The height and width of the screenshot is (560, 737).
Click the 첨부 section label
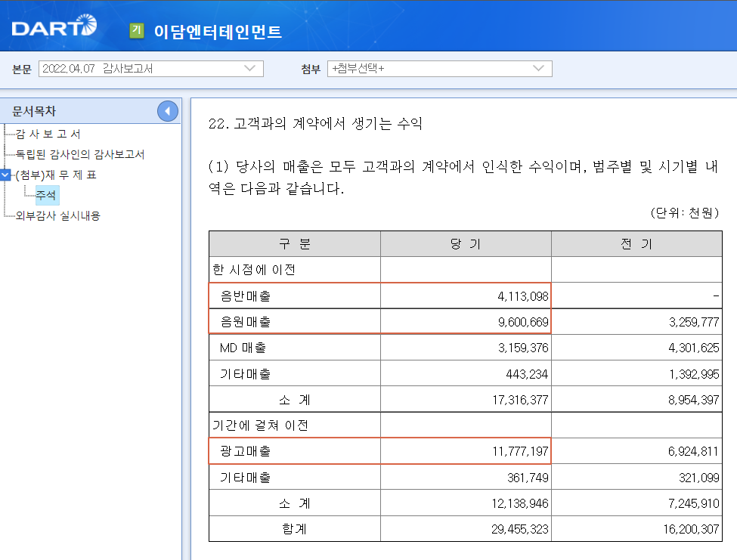[307, 68]
